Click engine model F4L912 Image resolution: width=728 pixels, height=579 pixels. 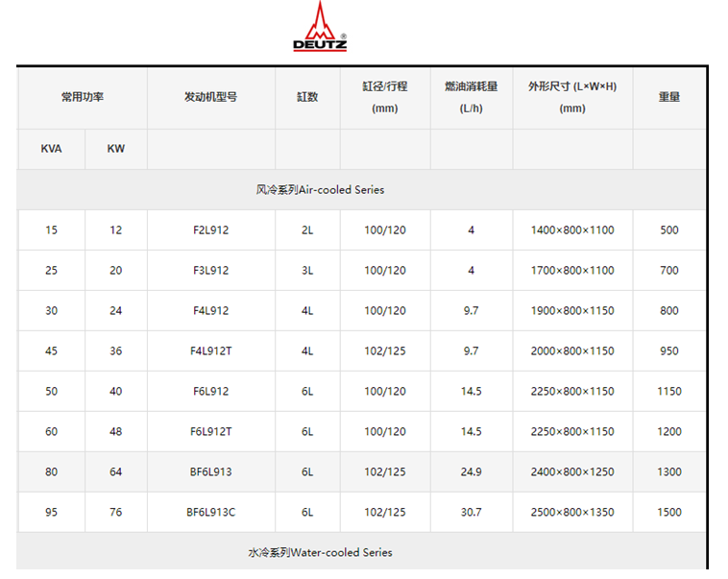coord(210,311)
